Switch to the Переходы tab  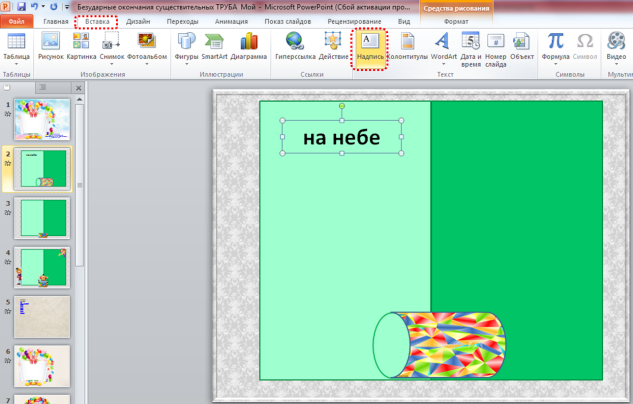click(x=182, y=21)
